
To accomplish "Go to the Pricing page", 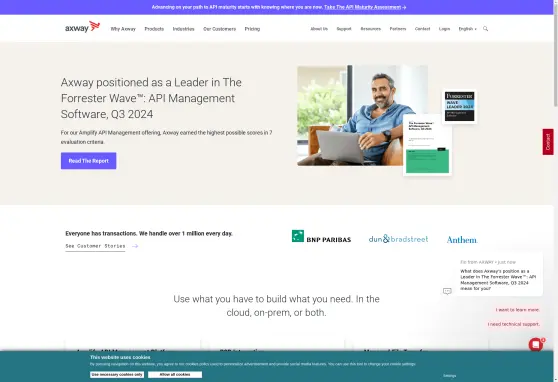I will click(252, 29).
